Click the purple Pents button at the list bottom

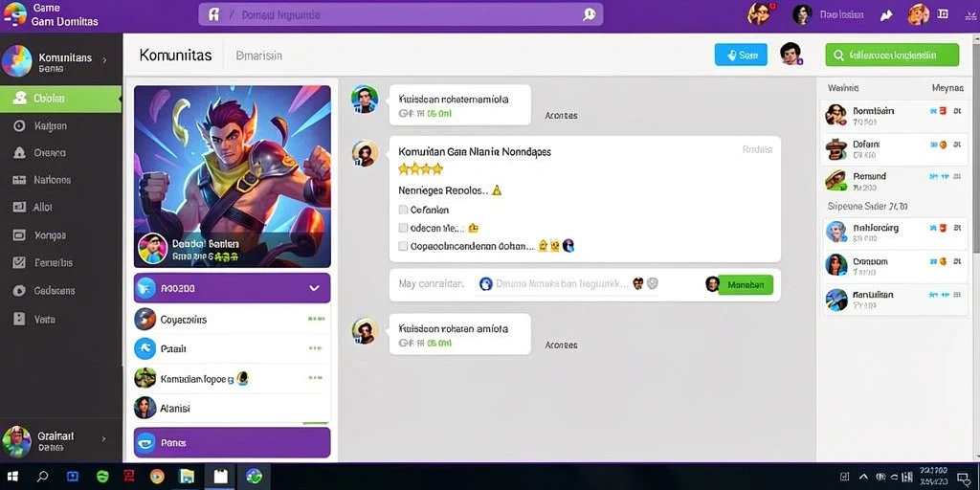(232, 442)
